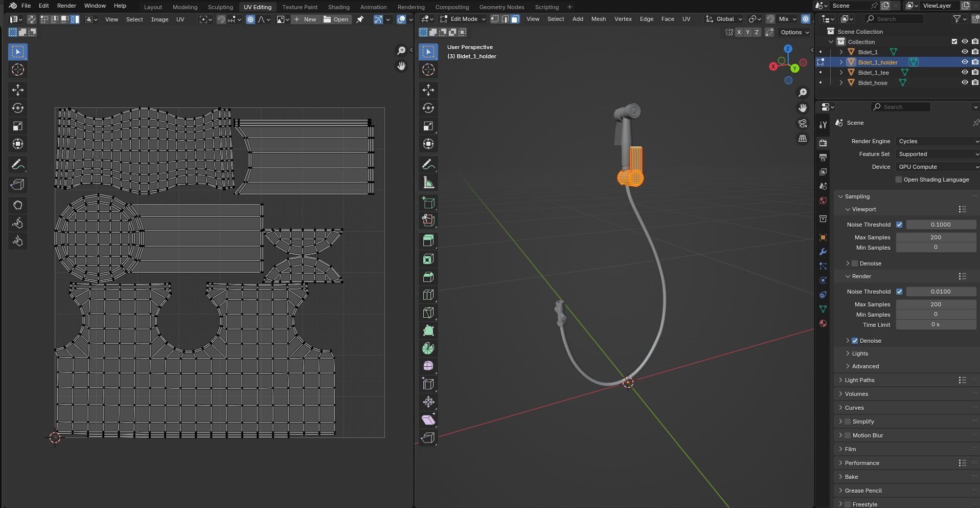Screen dimensions: 980x508
Task: Click the viewport zoom magnifier icon
Action: pyautogui.click(x=803, y=93)
